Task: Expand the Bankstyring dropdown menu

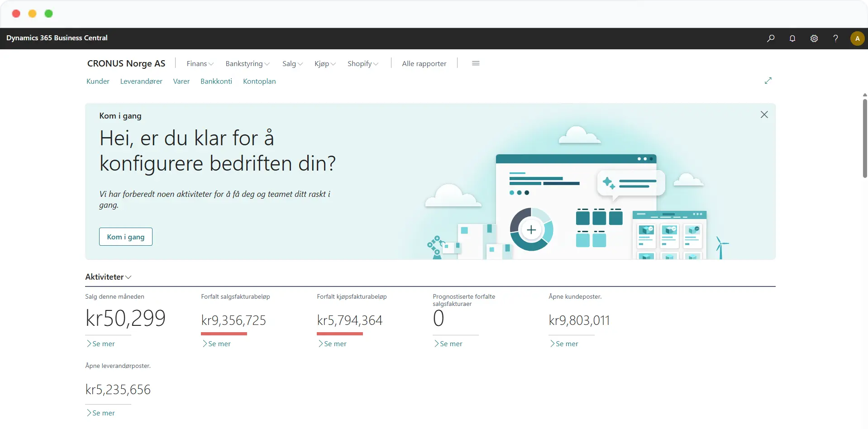Action: 247,64
